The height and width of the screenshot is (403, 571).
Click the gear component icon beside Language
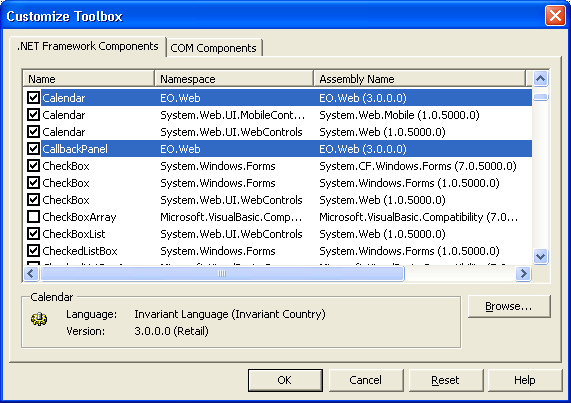pos(39,319)
